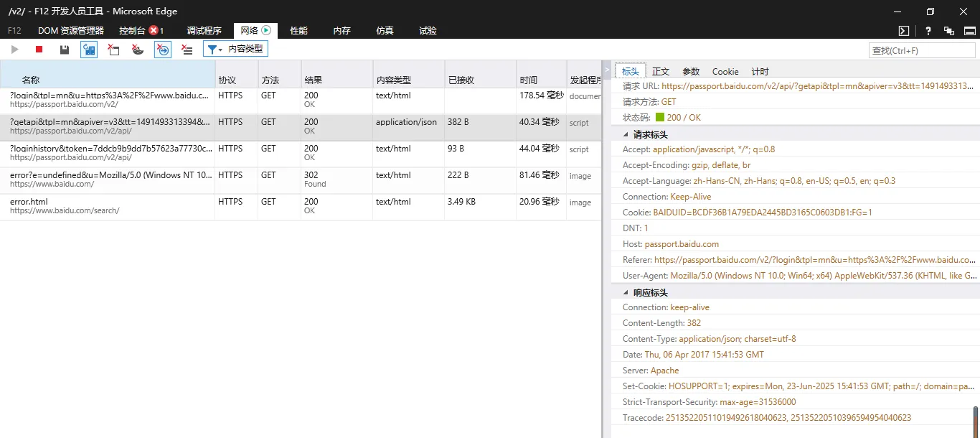
Task: Click the 请求 URL value link
Action: coord(819,86)
